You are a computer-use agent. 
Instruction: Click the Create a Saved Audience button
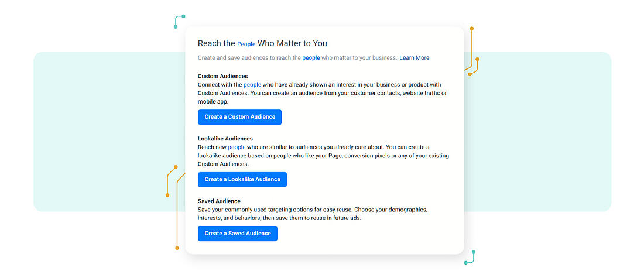tap(237, 234)
